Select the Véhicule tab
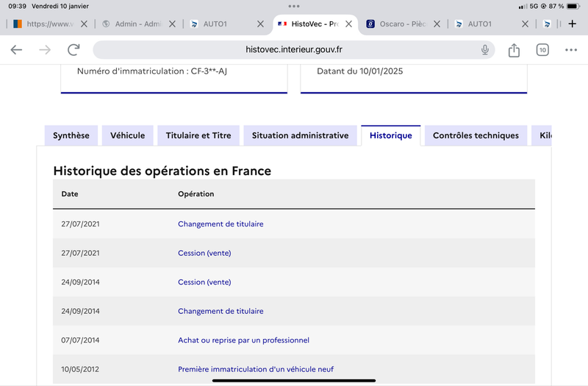 click(x=127, y=135)
